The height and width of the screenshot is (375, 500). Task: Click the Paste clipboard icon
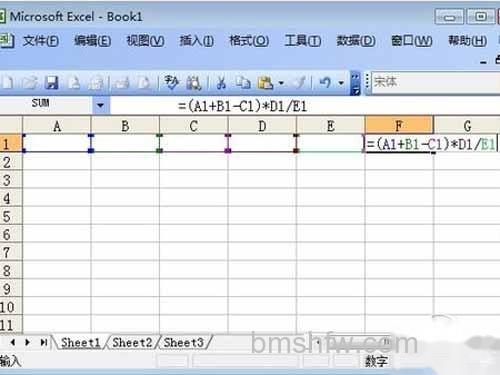[x=266, y=83]
